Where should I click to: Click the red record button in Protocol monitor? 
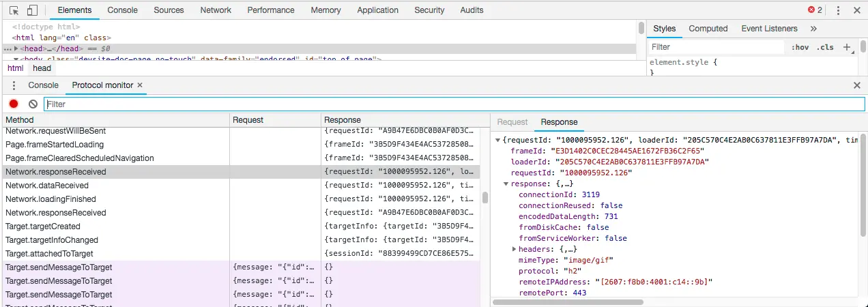[x=14, y=104]
